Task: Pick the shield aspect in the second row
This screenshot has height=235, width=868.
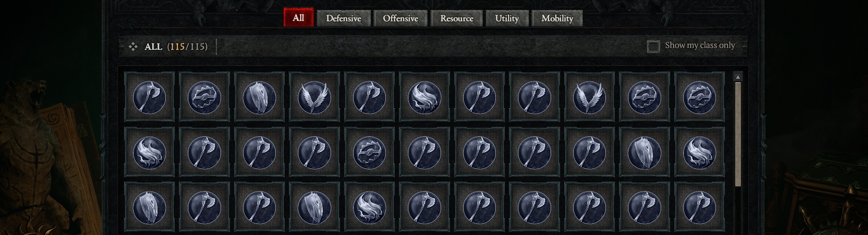Action: click(x=644, y=152)
